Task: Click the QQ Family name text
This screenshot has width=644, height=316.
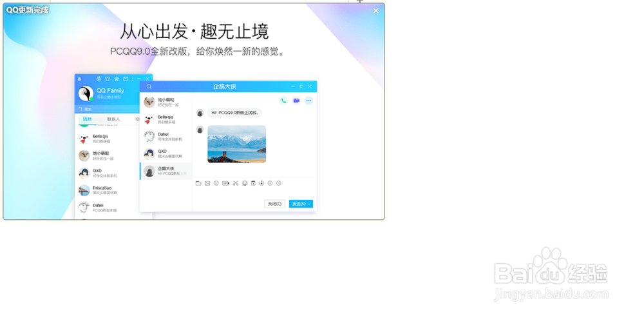Action: tap(110, 90)
